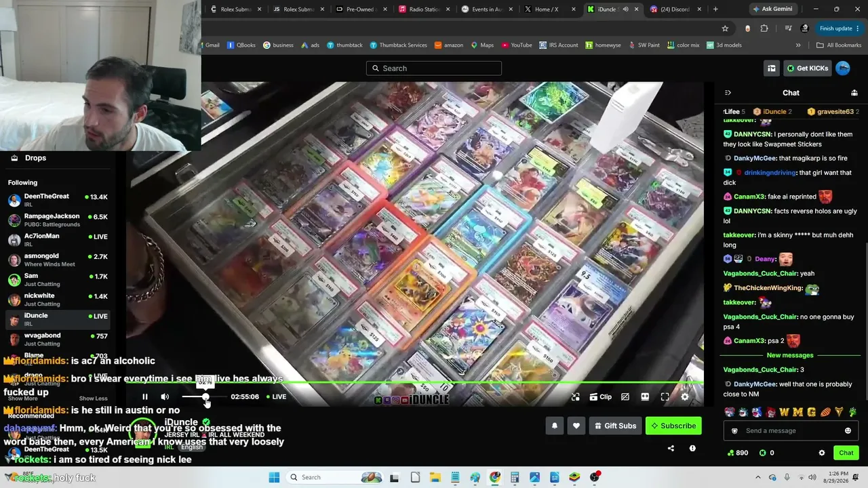Viewport: 868px width, 488px height.
Task: Open the browser extensions puzzle icon
Action: (764, 28)
